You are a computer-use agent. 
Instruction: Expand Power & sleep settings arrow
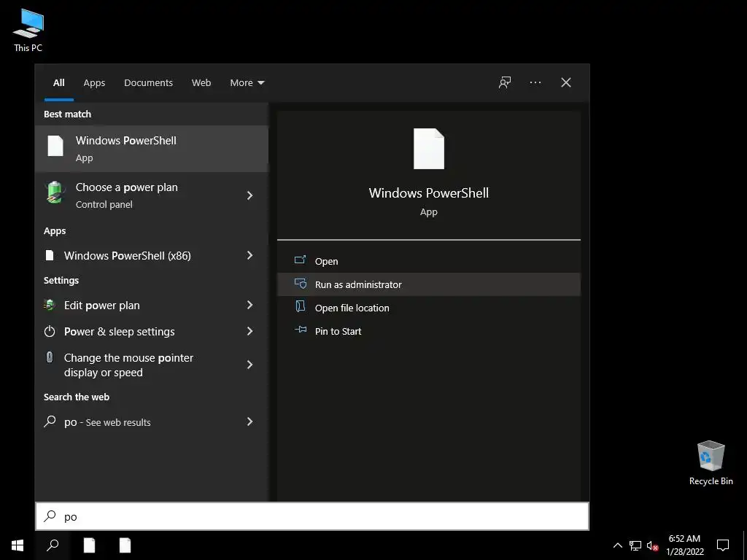click(249, 331)
